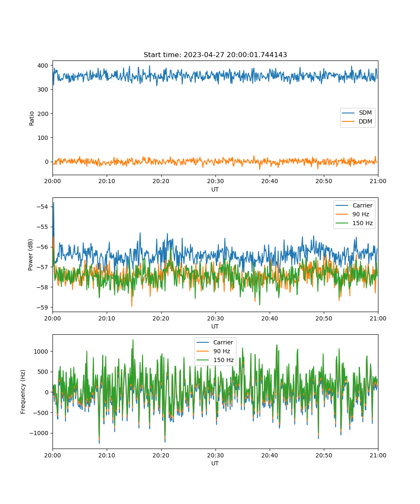Click the 'UT' label under the Frequency plot
The image size is (420, 504).
215,463
